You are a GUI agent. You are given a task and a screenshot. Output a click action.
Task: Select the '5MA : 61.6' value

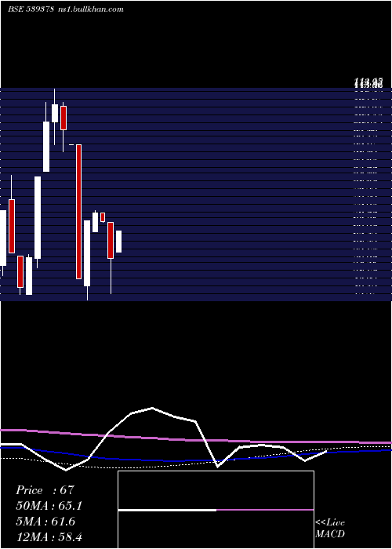pos(45,522)
